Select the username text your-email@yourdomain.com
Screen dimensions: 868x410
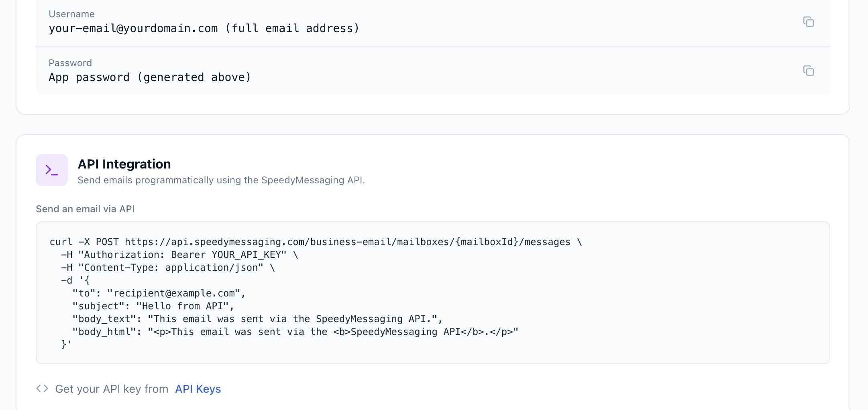pos(133,28)
